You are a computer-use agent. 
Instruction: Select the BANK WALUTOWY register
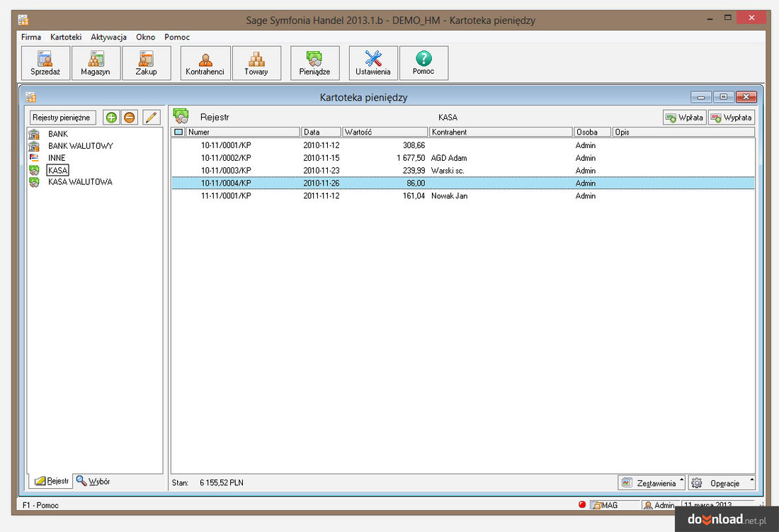[81, 146]
